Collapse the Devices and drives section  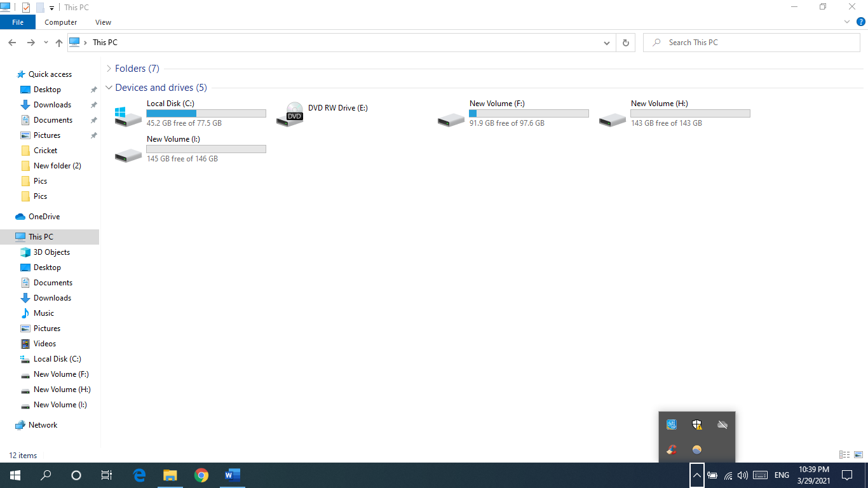[109, 87]
